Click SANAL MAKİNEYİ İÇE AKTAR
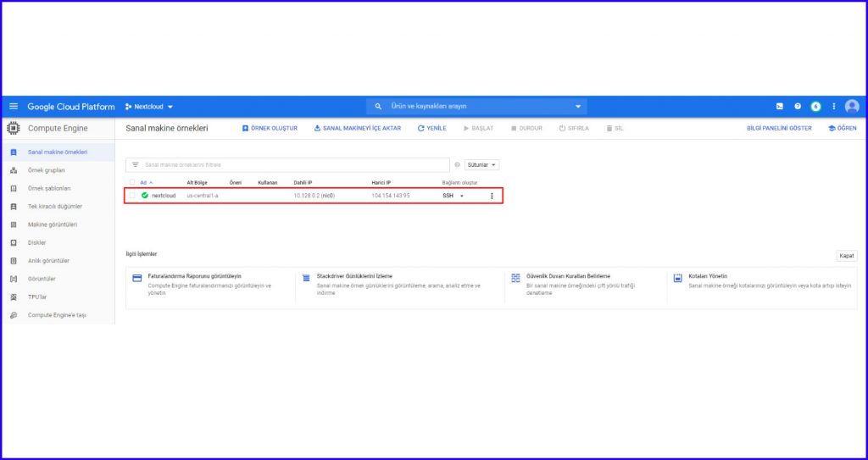 [x=358, y=129]
